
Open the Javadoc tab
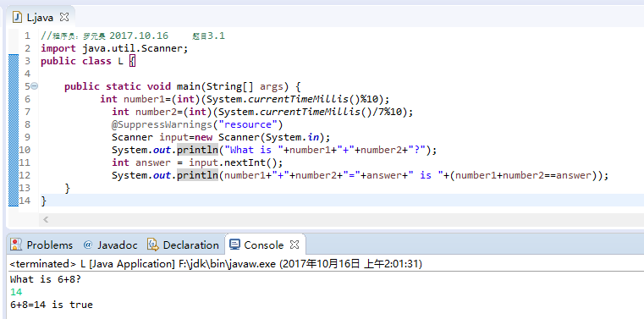117,245
